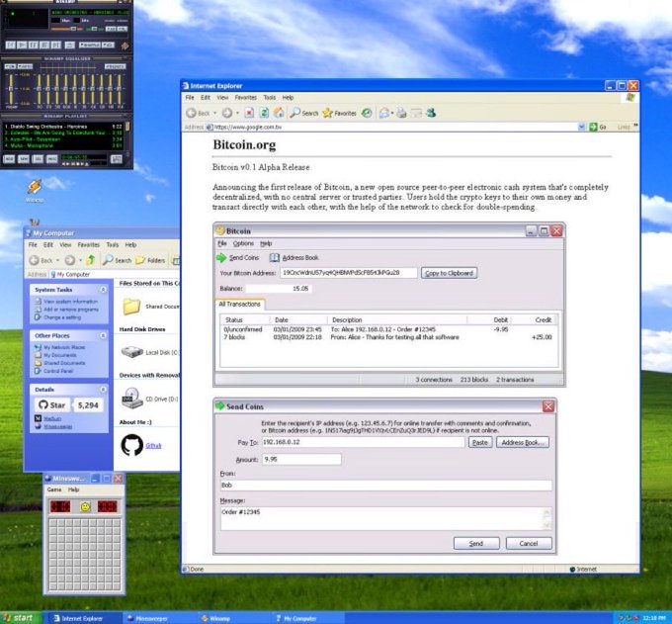Click the Minesweeper smiley face
This screenshot has height=624, width=672.
click(85, 507)
